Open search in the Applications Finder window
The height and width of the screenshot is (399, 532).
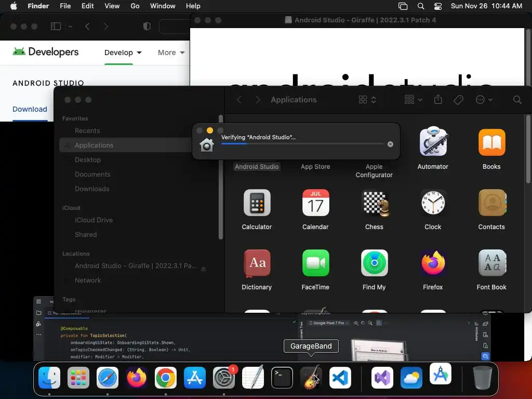click(517, 100)
